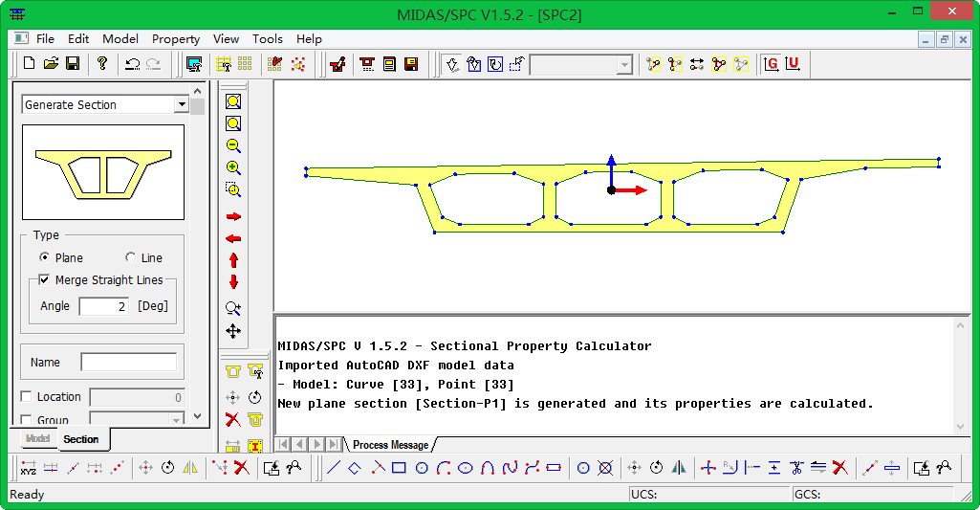Open the Group dropdown list

click(177, 419)
